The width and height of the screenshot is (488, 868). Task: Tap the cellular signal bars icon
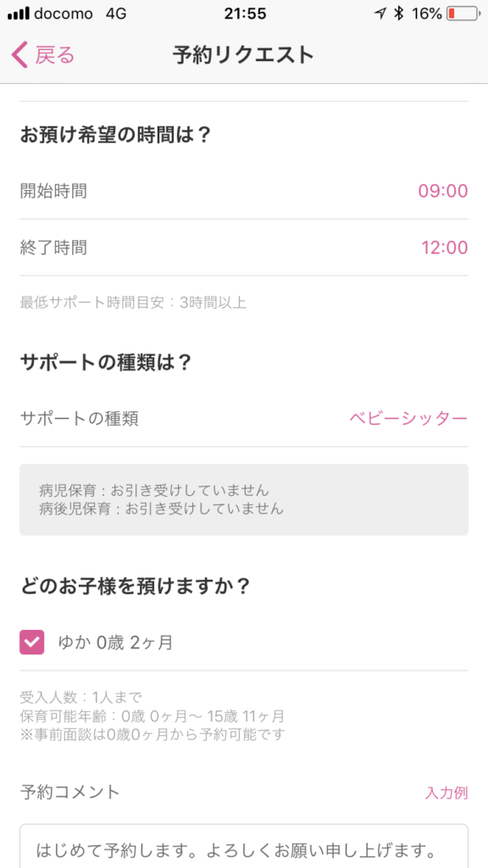[19, 14]
